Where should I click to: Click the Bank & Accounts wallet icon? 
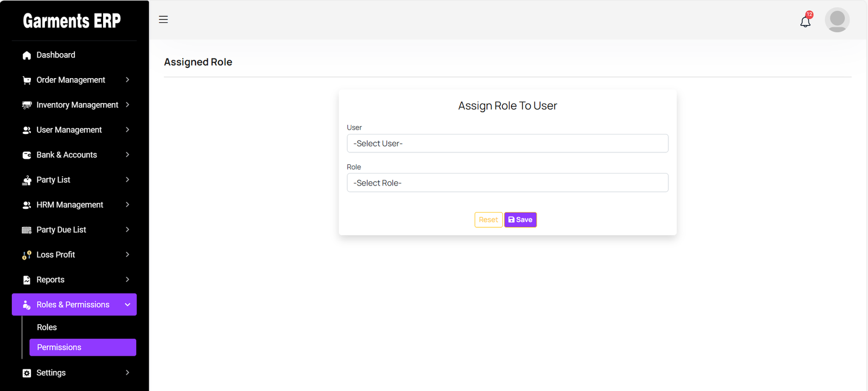(27, 155)
